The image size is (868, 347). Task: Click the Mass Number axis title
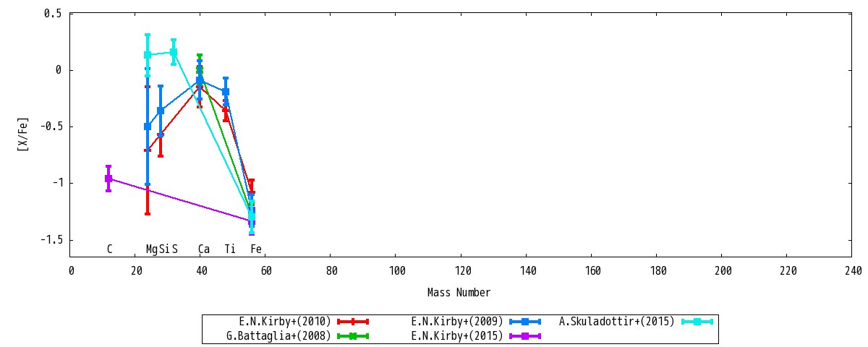(x=459, y=293)
